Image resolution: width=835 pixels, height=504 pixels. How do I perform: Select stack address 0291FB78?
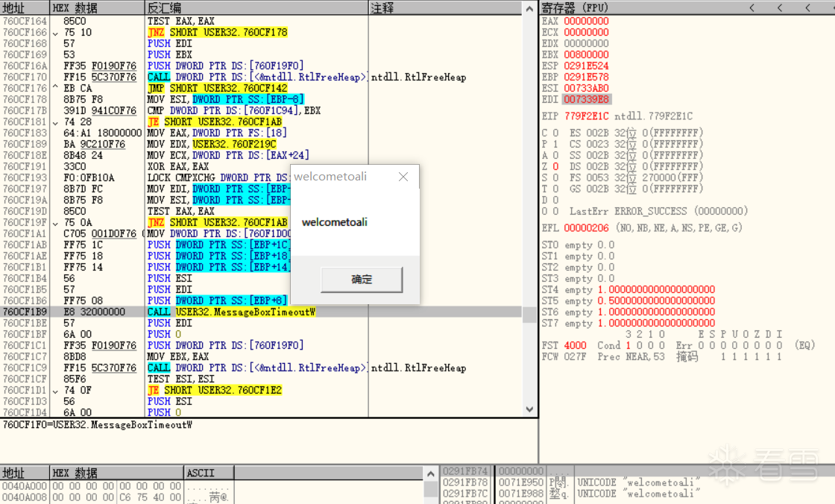click(x=465, y=482)
